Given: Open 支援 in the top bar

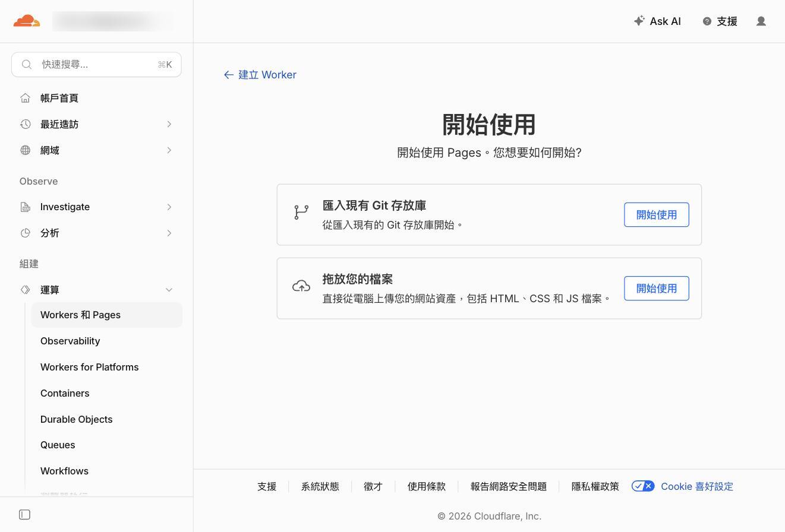Looking at the screenshot, I should pos(720,21).
